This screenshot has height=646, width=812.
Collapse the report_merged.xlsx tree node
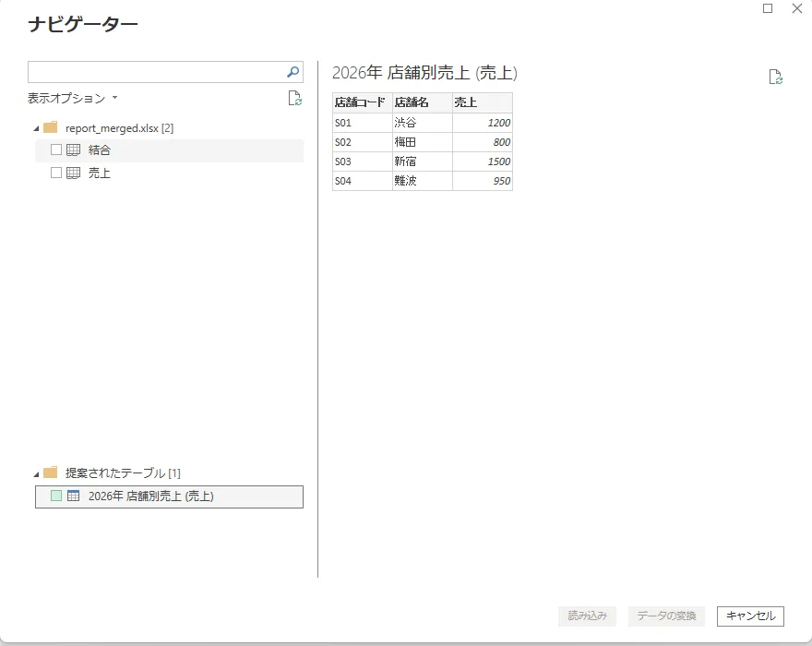pos(36,128)
